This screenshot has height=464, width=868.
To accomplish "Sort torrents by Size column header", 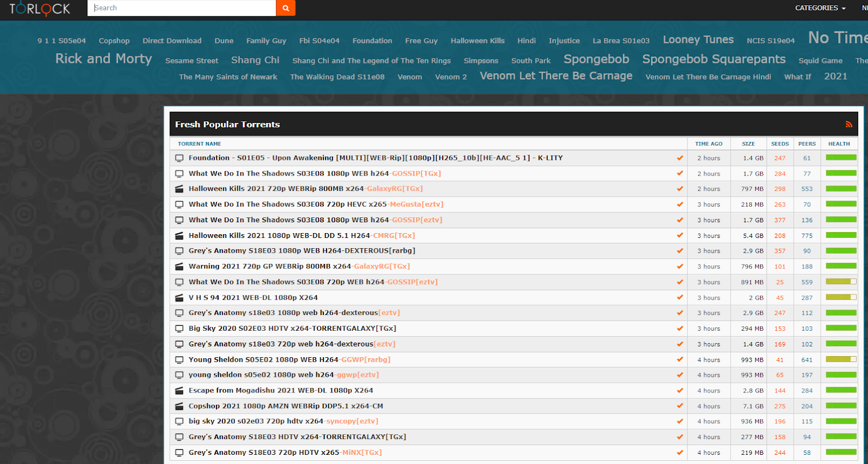I will pyautogui.click(x=748, y=144).
